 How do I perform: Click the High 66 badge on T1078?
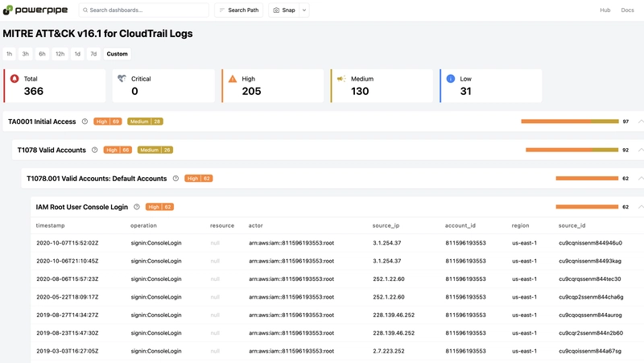(x=118, y=151)
